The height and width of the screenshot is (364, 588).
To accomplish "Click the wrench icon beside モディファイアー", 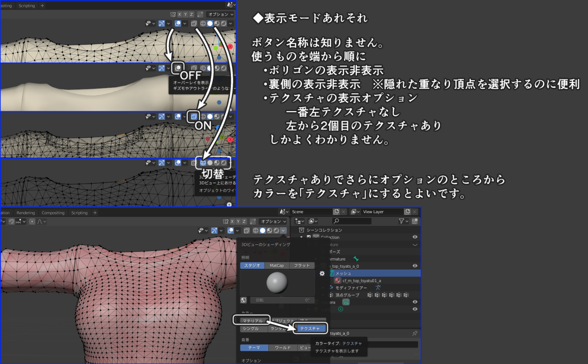I will click(330, 287).
